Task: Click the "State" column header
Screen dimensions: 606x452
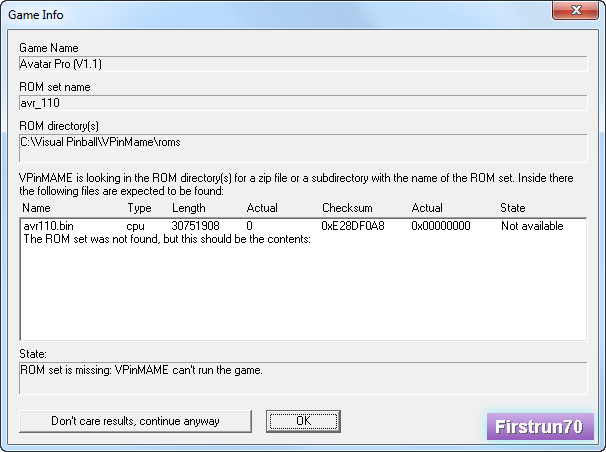Action: pos(512,208)
